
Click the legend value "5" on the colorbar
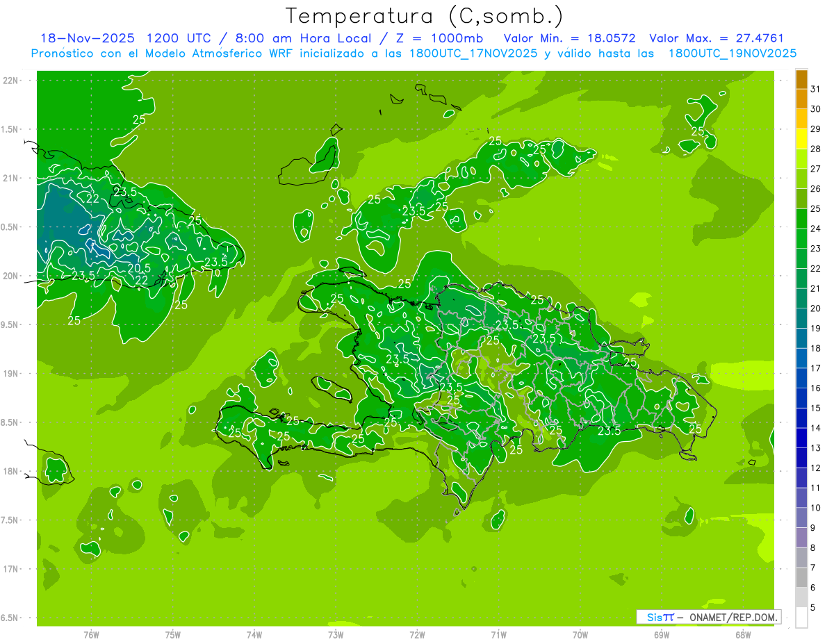pos(813,607)
